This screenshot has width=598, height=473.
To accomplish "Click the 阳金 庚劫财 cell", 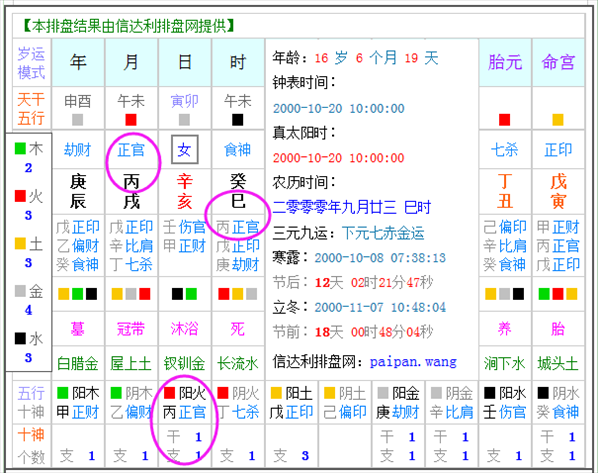I will point(398,402).
